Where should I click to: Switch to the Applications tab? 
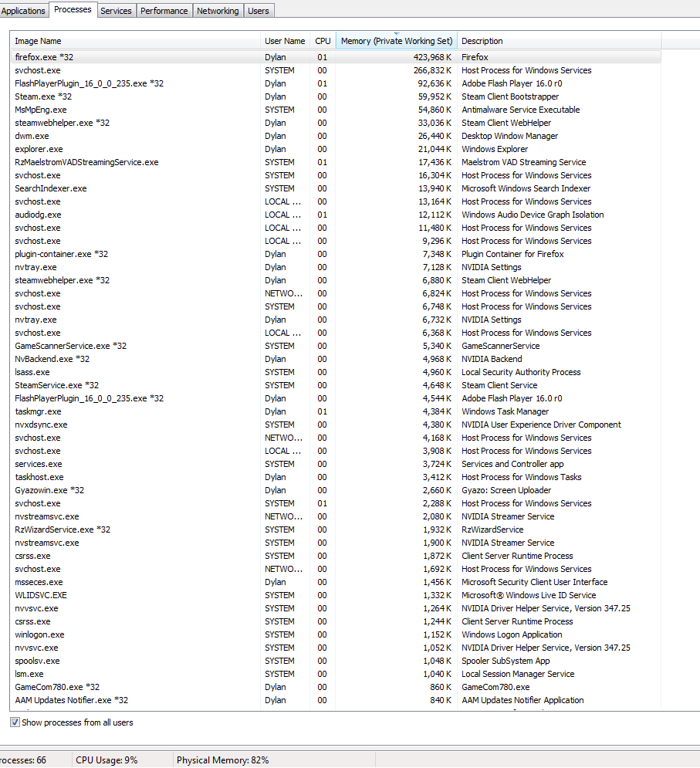click(x=23, y=11)
